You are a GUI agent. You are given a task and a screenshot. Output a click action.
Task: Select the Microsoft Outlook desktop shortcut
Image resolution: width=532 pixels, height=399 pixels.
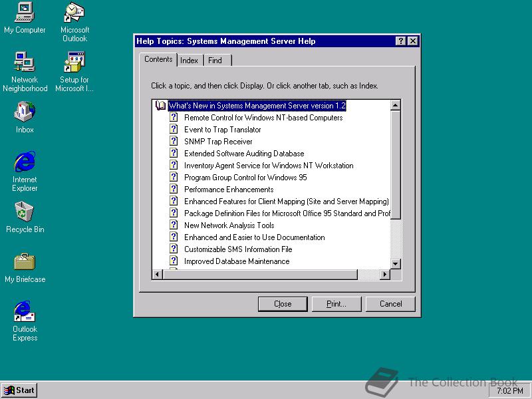[x=74, y=22]
